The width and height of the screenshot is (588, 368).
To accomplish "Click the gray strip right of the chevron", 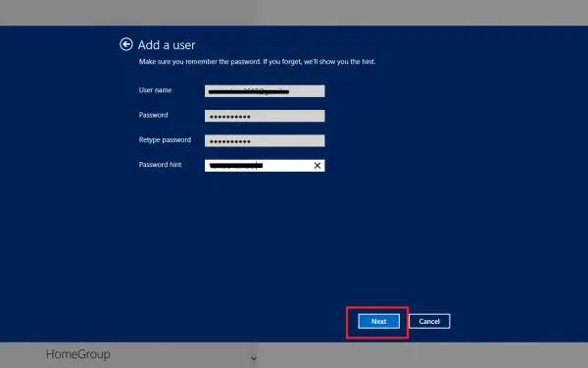I will [x=423, y=355].
